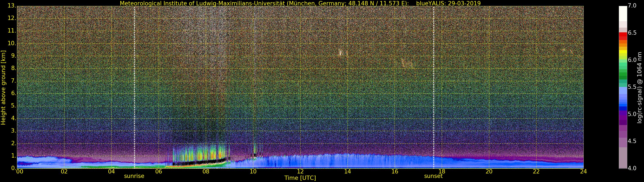Viewport: 644px width, 182px height.
Task: Click the "1." height axis tick label
Action: [13, 156]
